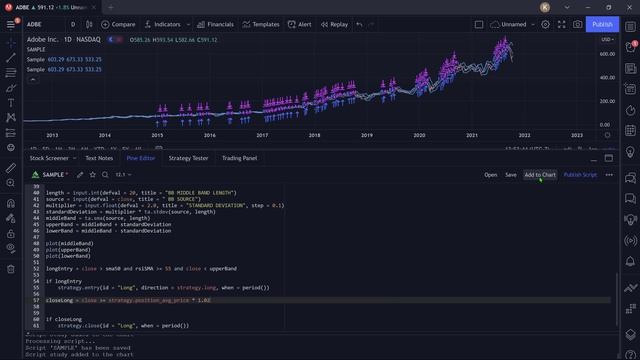Open the select layout square icon
The width and height of the screenshot is (640, 360).
[x=479, y=24]
